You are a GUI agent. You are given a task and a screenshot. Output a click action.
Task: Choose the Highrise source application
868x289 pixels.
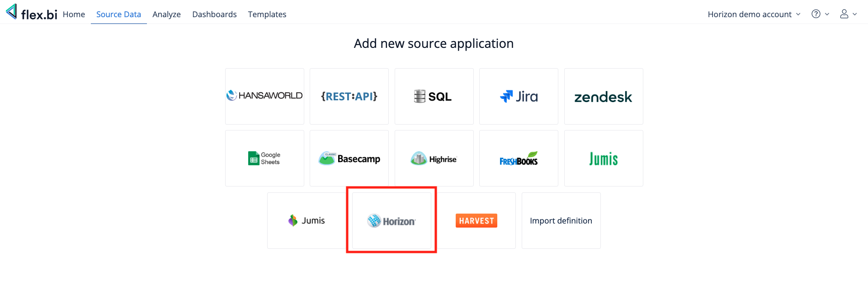pos(434,158)
